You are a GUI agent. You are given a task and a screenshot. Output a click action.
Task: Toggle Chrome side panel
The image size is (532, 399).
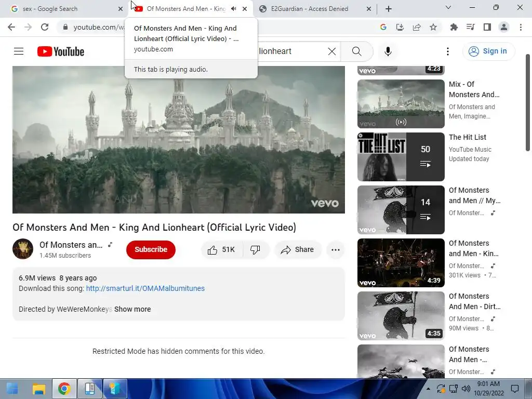487,27
